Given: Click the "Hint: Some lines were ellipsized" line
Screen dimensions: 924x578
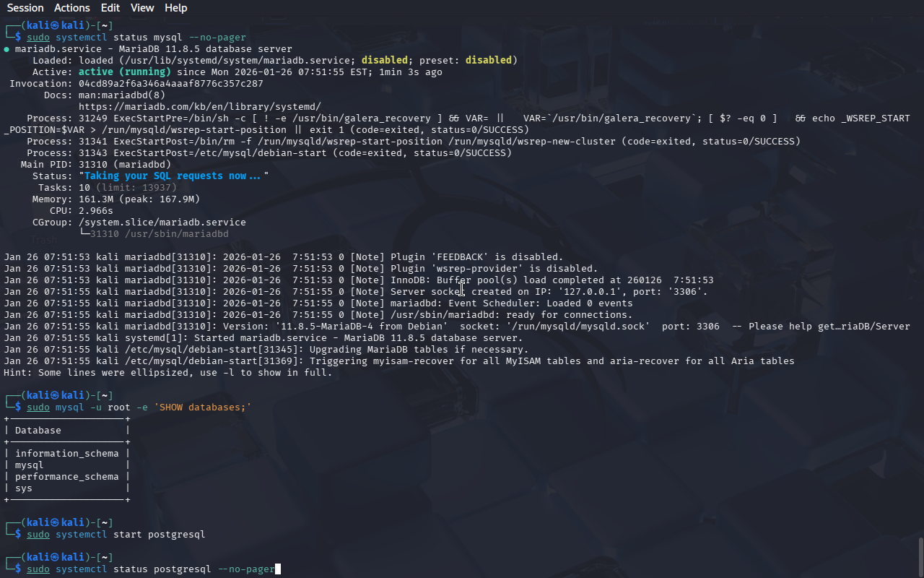Looking at the screenshot, I should point(167,372).
